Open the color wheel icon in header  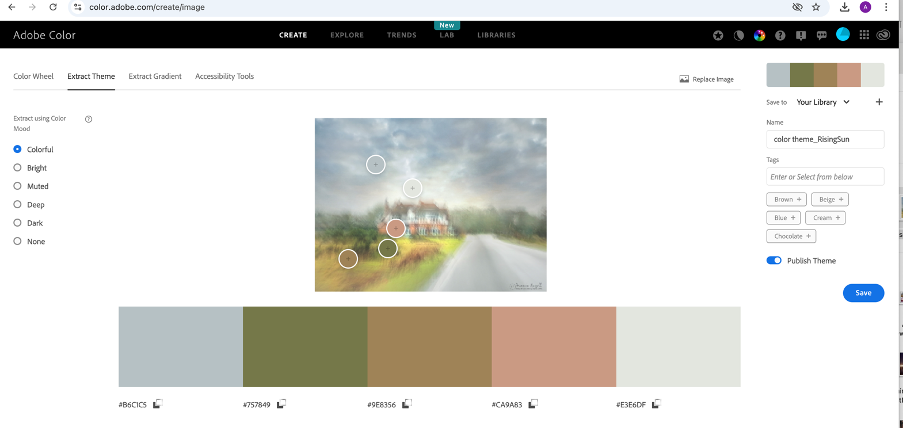(x=759, y=35)
